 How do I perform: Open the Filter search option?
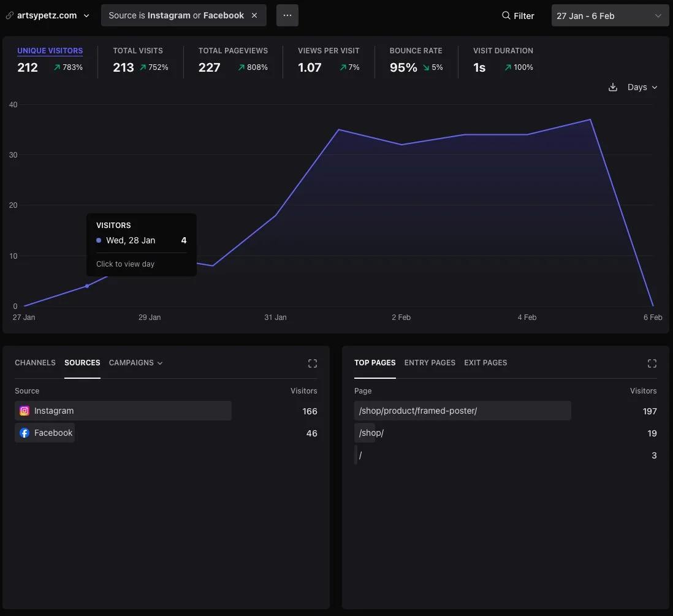click(518, 15)
